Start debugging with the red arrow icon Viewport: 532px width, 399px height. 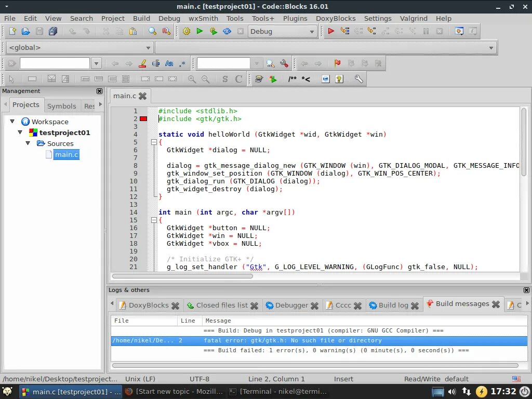pos(331,31)
